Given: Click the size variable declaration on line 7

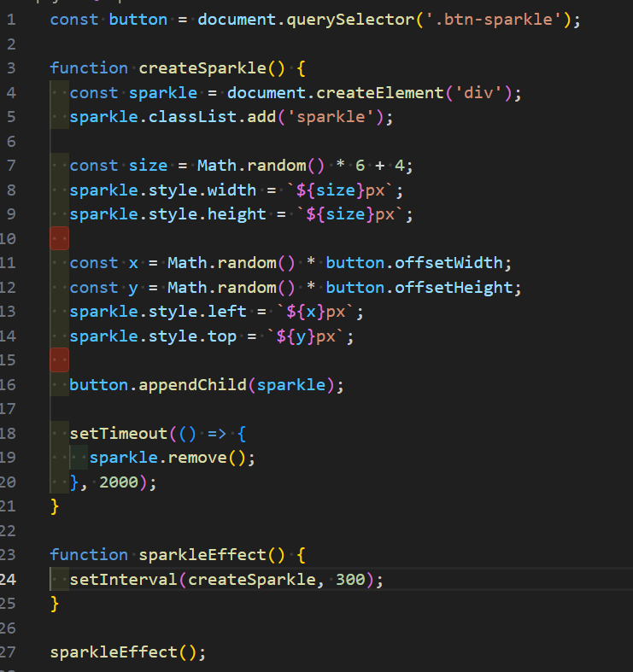Looking at the screenshot, I should click(x=148, y=166).
